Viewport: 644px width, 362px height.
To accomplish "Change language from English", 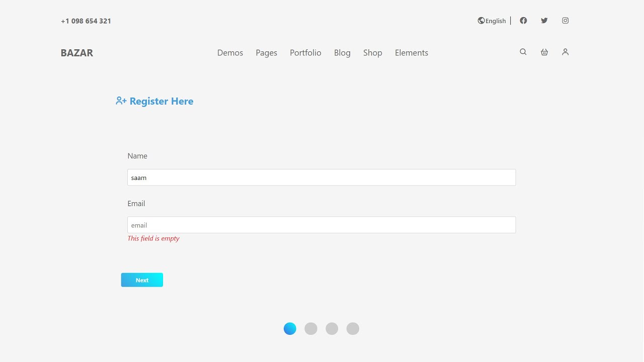I will [x=496, y=21].
